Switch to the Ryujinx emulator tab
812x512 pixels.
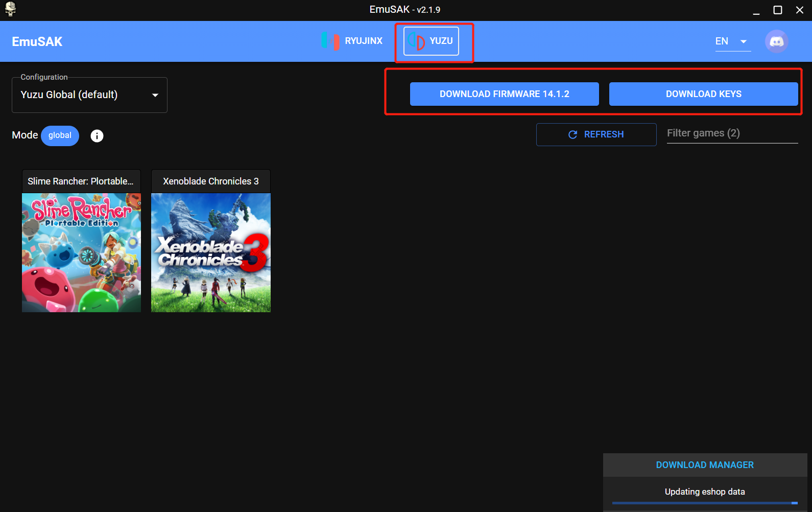click(352, 41)
